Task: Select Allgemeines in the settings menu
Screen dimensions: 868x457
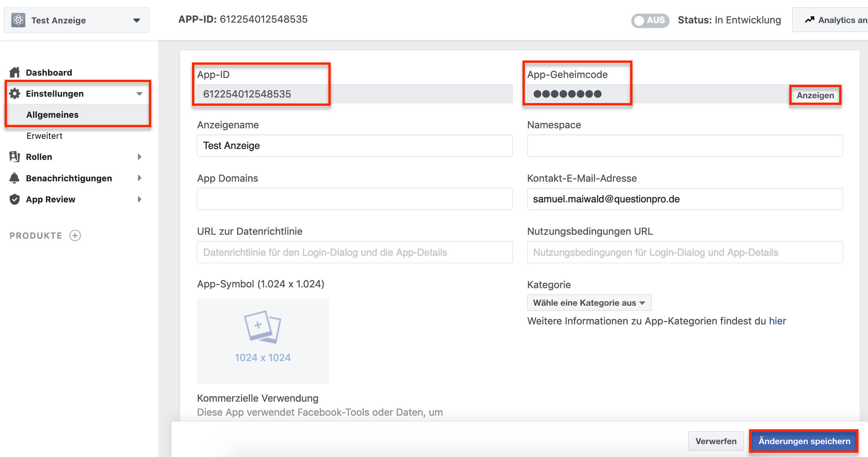Action: click(52, 115)
